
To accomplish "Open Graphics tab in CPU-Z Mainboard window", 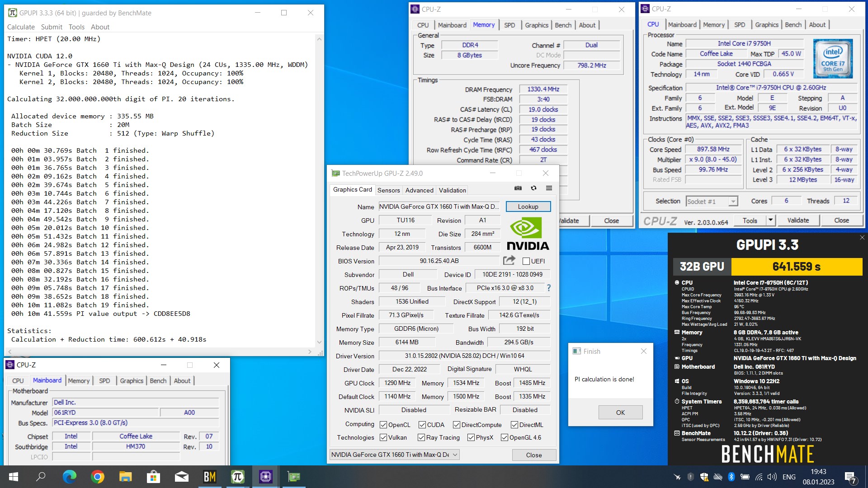I will coord(132,381).
